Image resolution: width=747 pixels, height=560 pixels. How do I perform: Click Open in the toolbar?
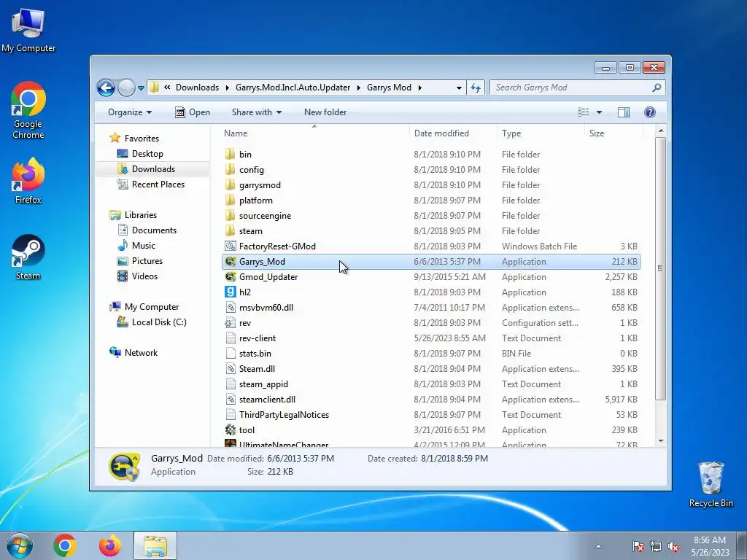193,112
